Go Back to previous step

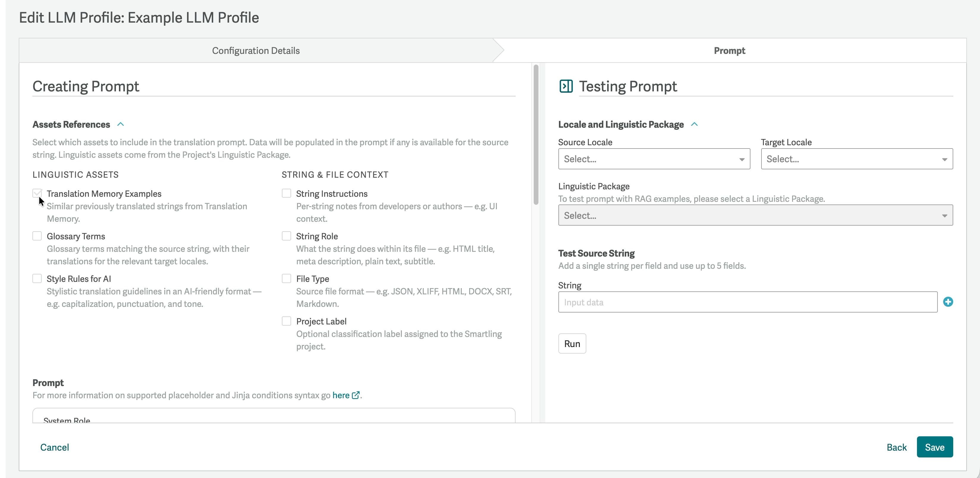[x=896, y=447]
